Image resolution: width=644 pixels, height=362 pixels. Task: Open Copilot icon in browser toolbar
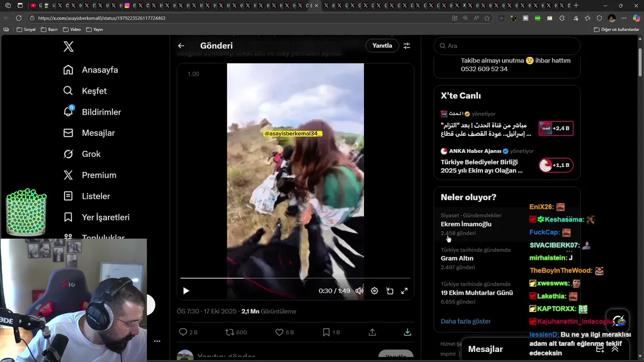[636, 18]
